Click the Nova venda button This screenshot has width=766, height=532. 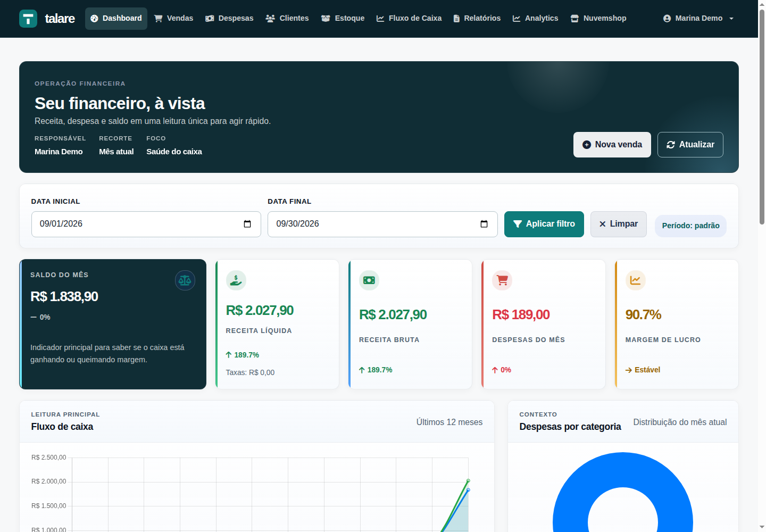[x=612, y=145]
